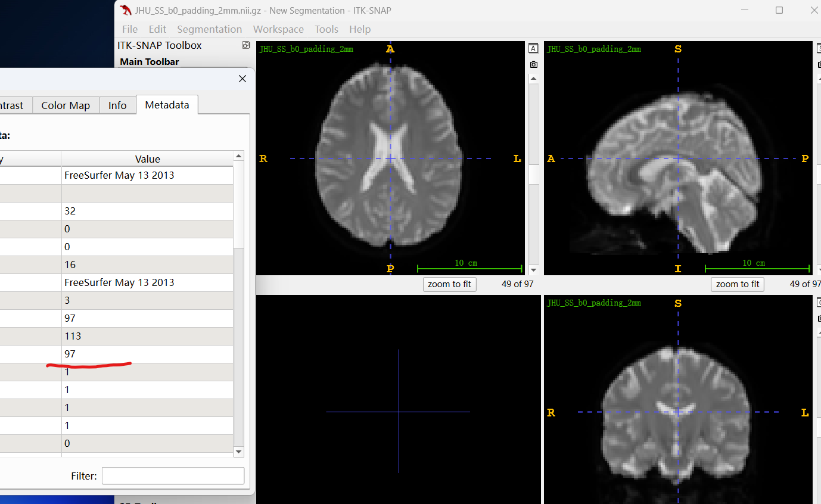
Task: Open the Edit menu
Action: point(157,29)
